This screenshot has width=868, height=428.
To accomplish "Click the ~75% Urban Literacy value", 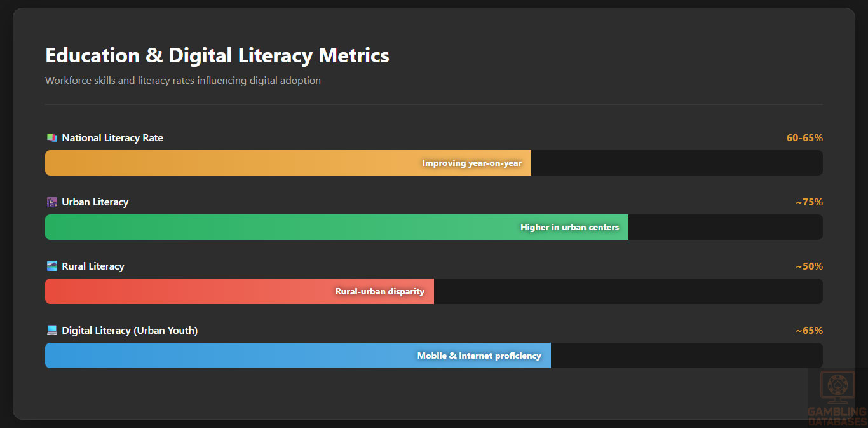I will tap(809, 202).
